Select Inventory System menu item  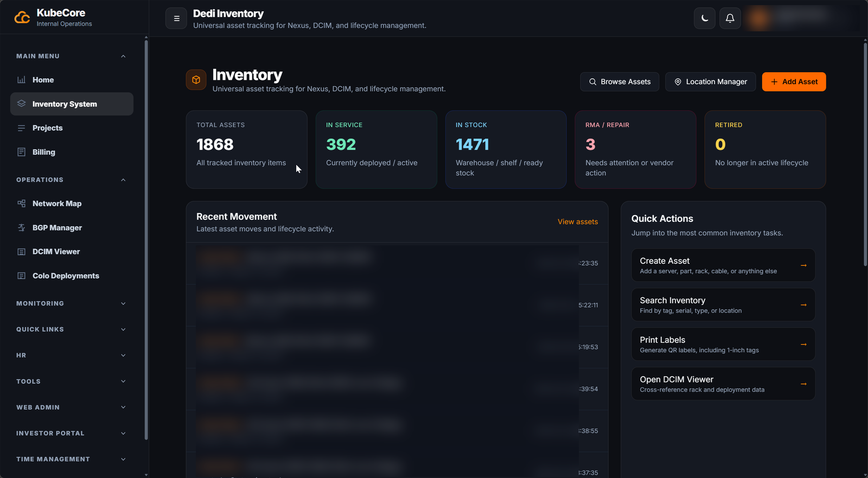[x=72, y=104]
